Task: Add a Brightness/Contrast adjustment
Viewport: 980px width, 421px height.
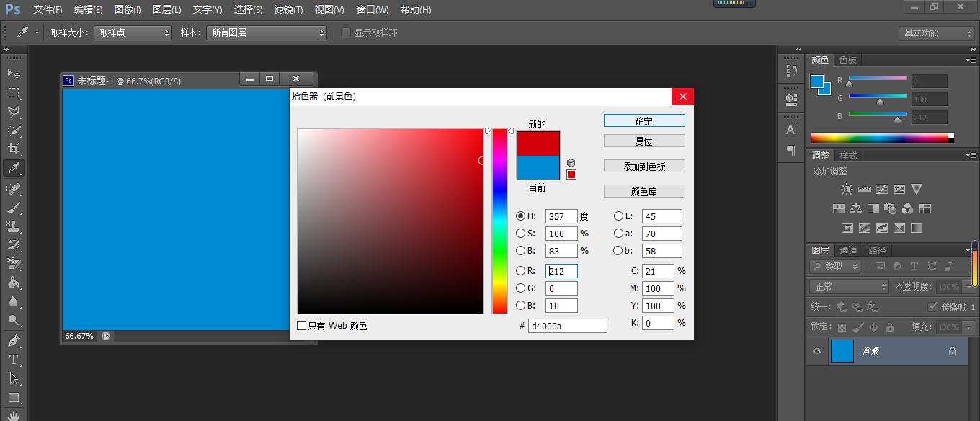Action: click(847, 188)
